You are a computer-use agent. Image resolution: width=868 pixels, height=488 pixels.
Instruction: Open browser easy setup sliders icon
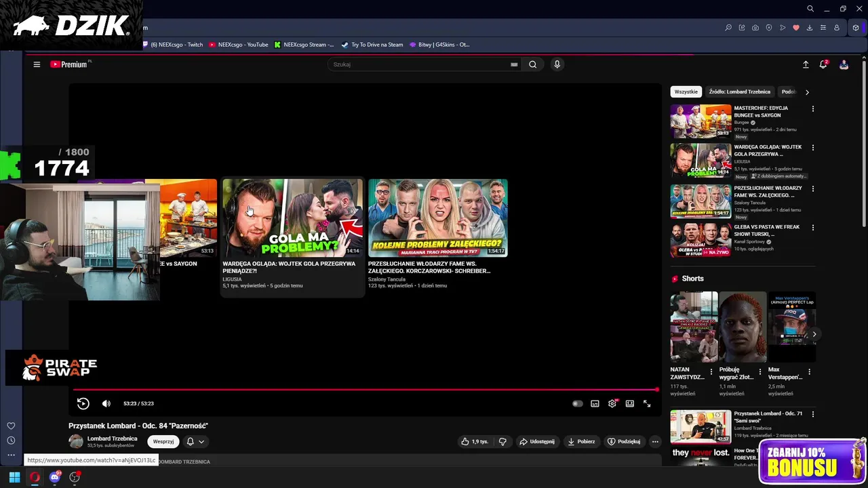point(823,28)
